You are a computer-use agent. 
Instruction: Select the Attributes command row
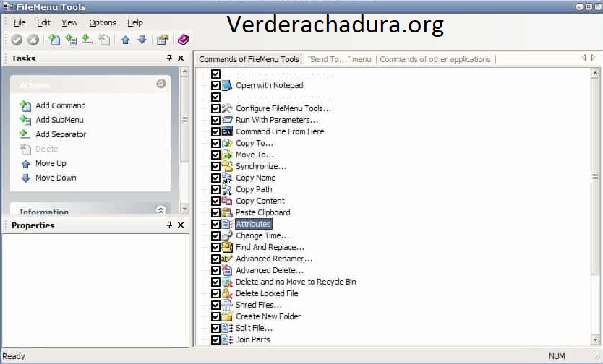(x=253, y=224)
